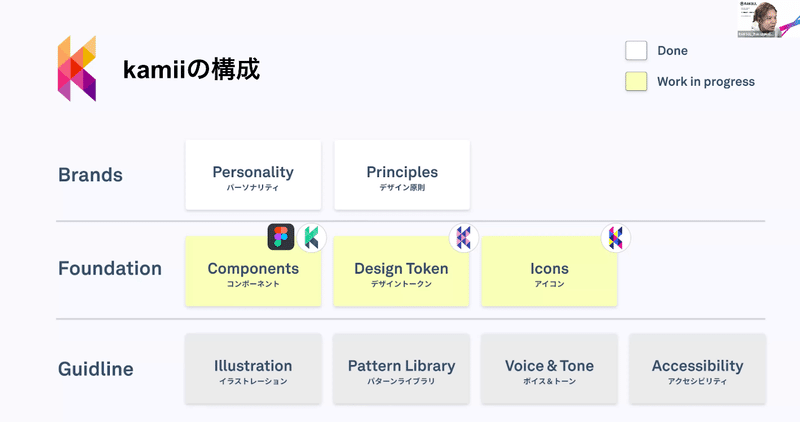This screenshot has height=422, width=800.
Task: Open the Pattern Library card
Action: tap(402, 369)
